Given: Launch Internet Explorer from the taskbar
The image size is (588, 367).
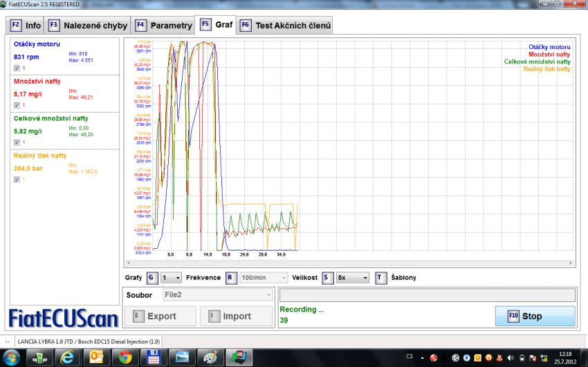Looking at the screenshot, I should [x=67, y=357].
